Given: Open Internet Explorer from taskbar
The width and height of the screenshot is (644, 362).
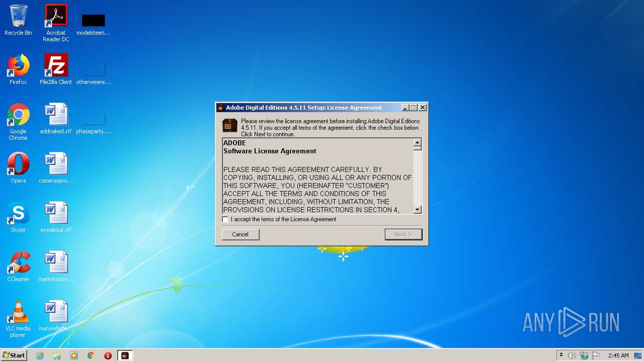Looking at the screenshot, I should tap(40, 355).
